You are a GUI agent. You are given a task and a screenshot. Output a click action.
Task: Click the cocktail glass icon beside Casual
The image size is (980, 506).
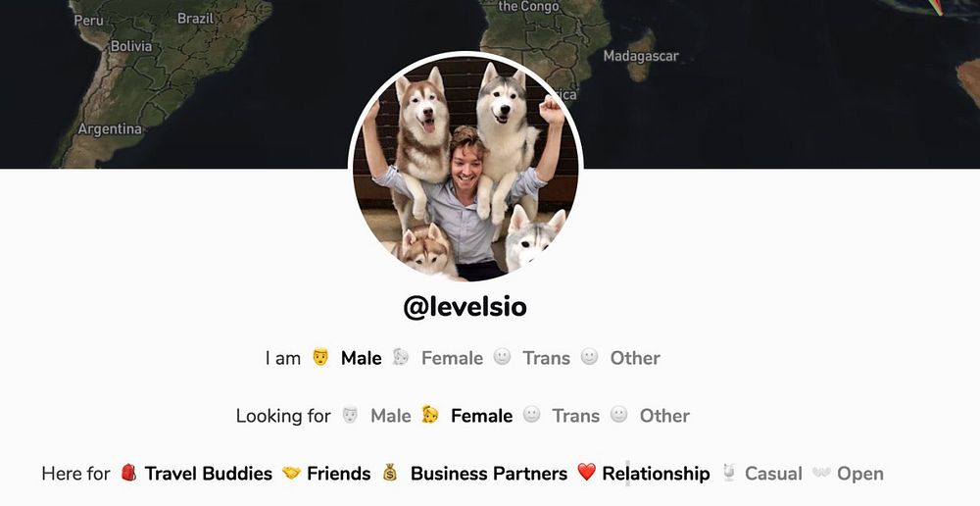pyautogui.click(x=729, y=473)
